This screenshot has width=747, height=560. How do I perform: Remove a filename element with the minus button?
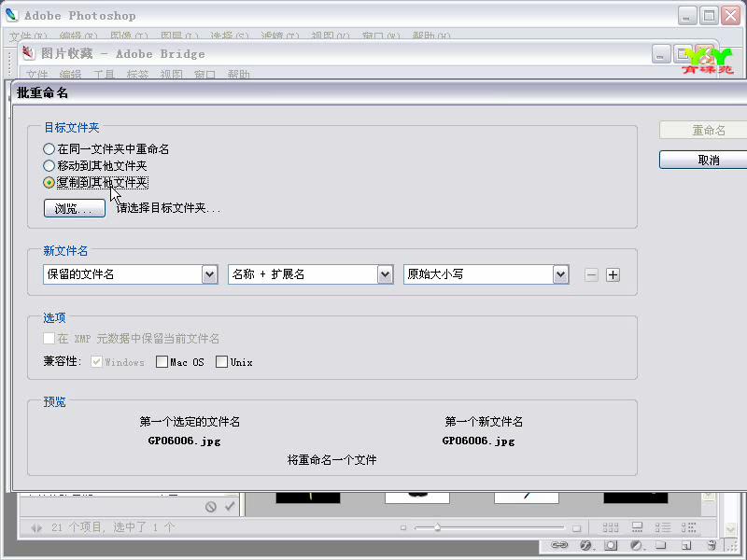pyautogui.click(x=591, y=274)
